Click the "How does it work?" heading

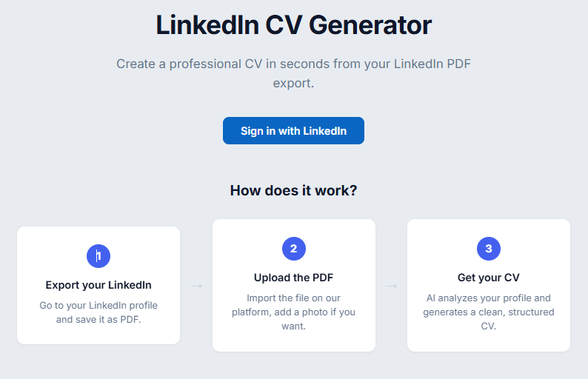[x=293, y=190]
